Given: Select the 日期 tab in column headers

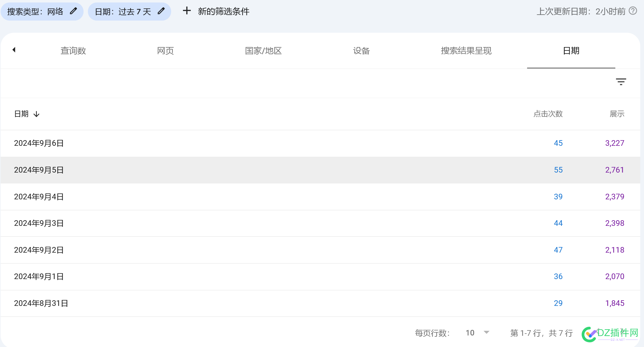Looking at the screenshot, I should click(x=571, y=51).
